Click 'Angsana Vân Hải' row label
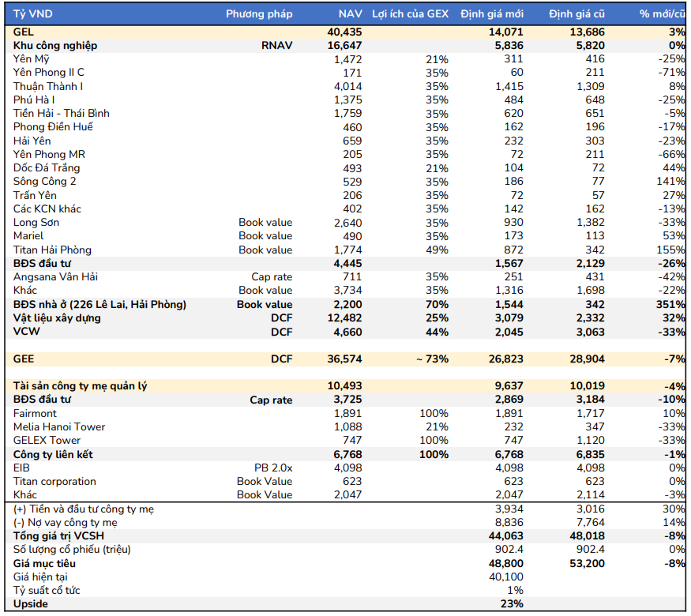The image size is (691, 616). pos(55,276)
